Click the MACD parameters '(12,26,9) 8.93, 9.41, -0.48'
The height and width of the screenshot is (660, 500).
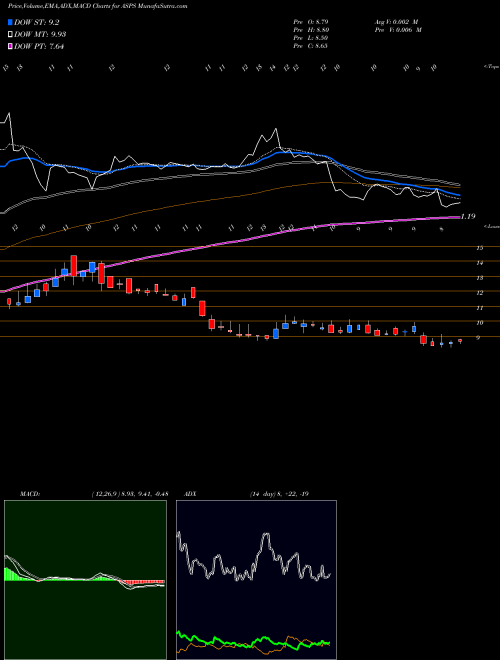130,494
